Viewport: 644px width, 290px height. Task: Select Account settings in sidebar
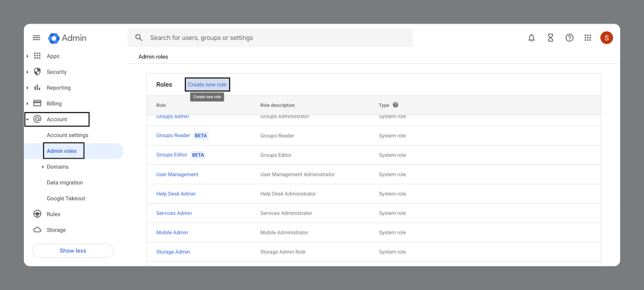pyautogui.click(x=67, y=135)
